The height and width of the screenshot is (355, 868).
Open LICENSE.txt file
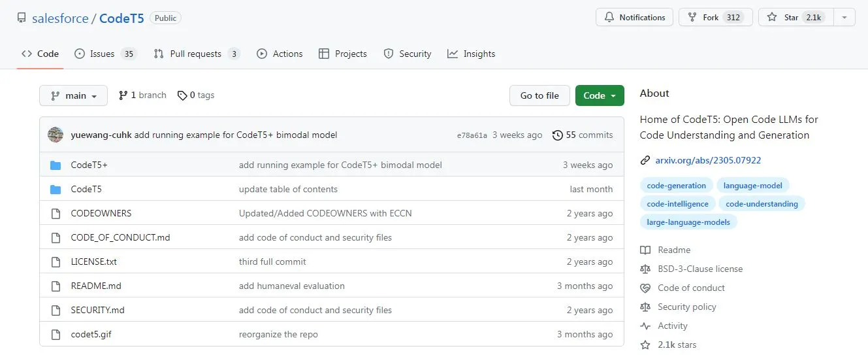pos(94,262)
